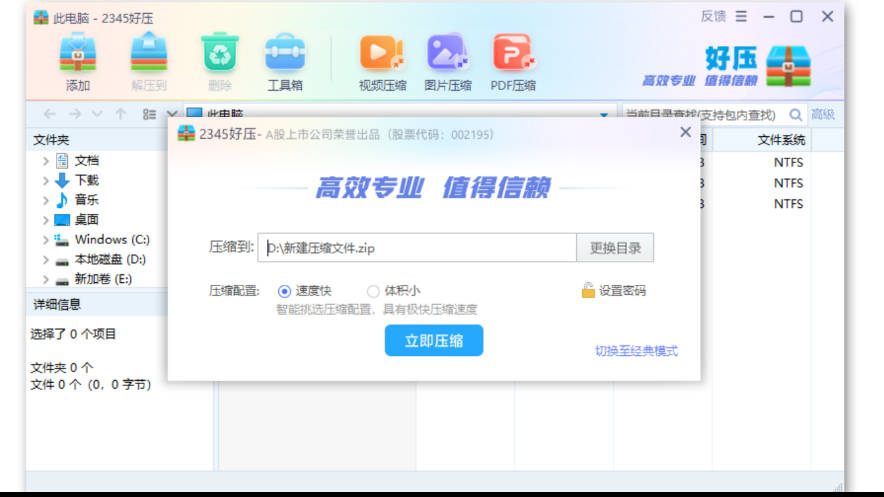The image size is (884, 497).
Task: Open the address bar path dropdown arrow
Action: [604, 115]
